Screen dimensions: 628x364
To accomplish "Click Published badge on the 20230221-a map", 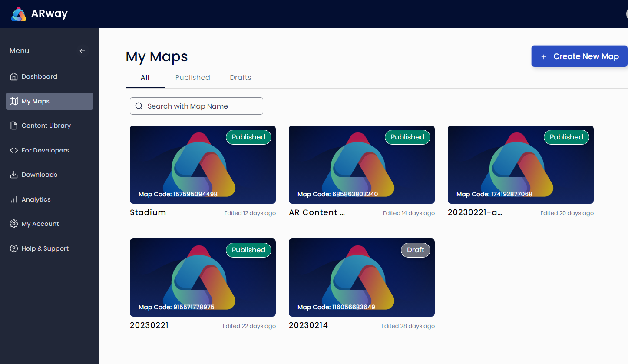I will pos(566,137).
